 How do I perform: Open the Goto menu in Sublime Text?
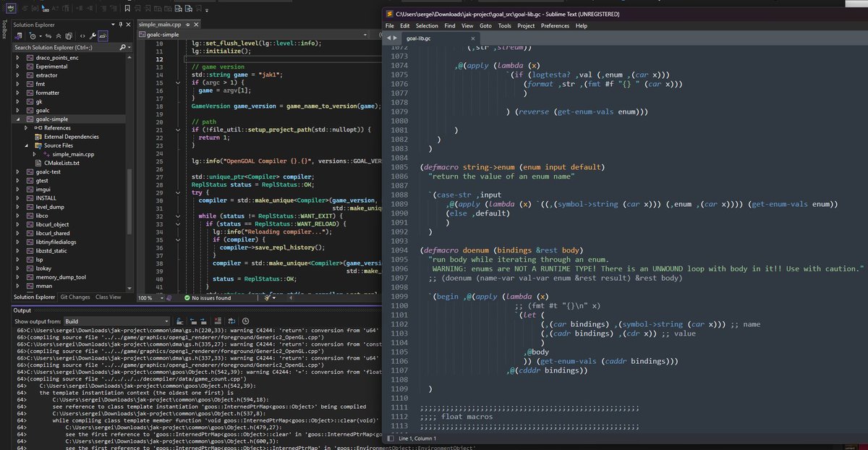485,25
